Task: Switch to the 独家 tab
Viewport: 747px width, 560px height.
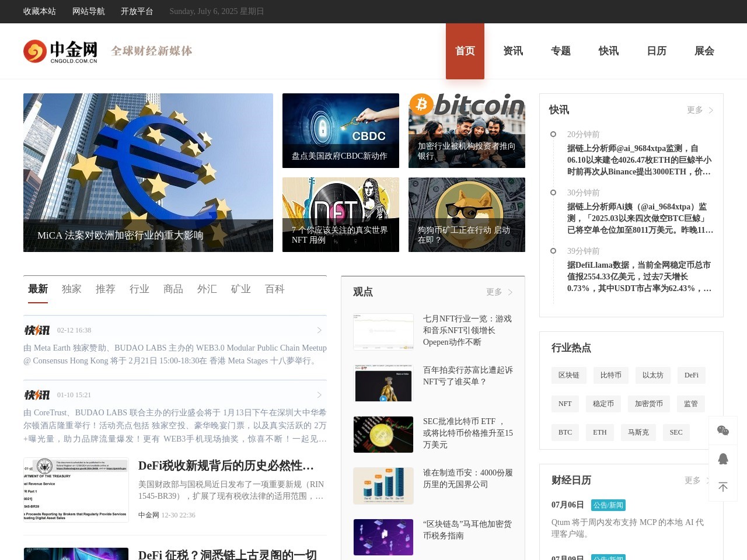Action: tap(72, 289)
